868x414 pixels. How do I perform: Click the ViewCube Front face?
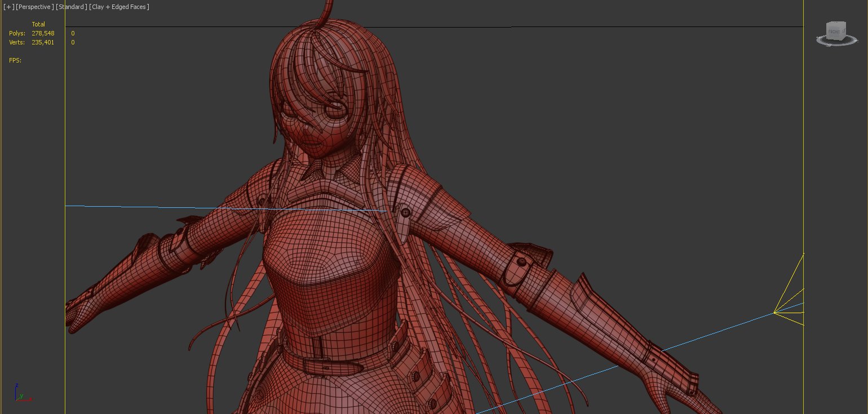tap(834, 31)
